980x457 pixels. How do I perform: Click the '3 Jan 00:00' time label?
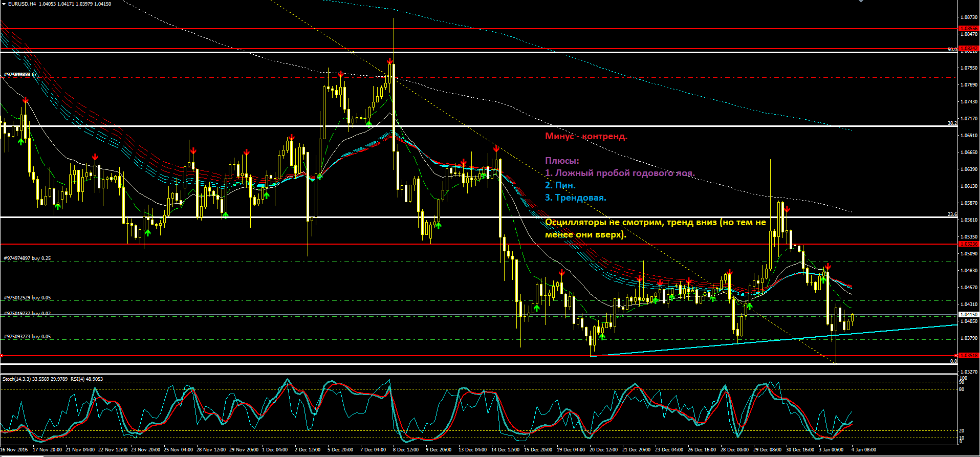coord(832,450)
